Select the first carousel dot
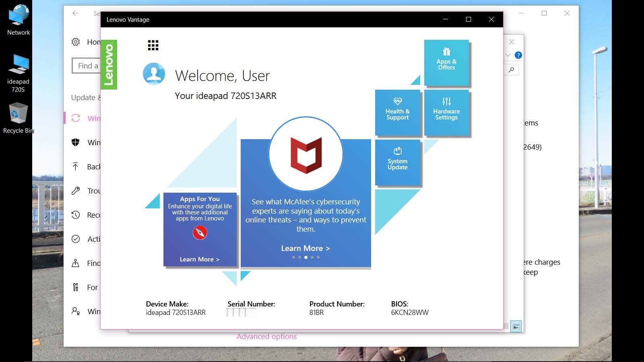644x362 pixels. coord(293,257)
